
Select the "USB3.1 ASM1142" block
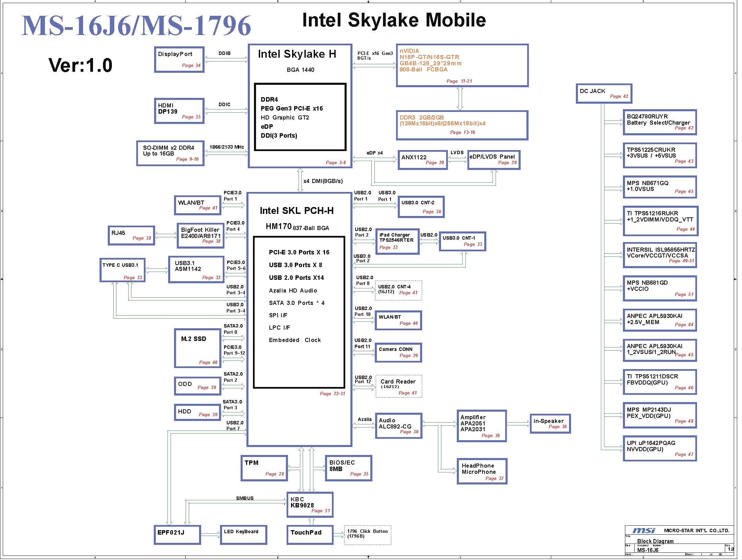tap(196, 270)
